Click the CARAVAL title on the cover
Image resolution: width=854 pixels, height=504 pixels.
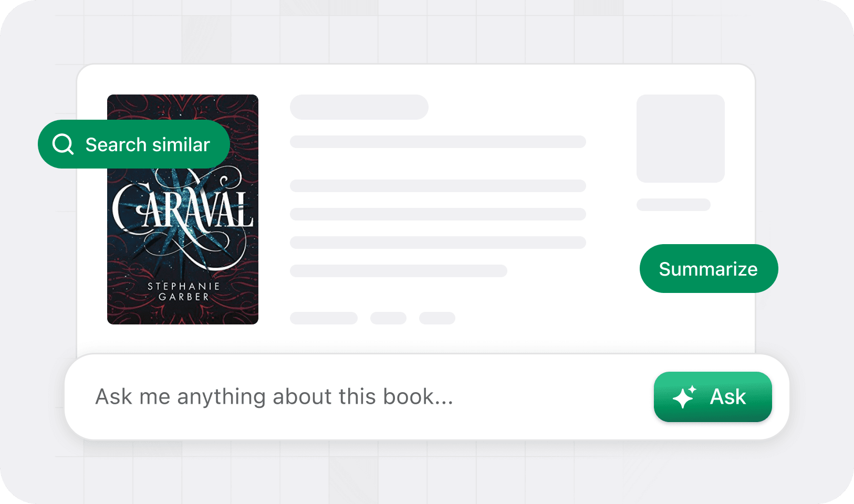183,210
